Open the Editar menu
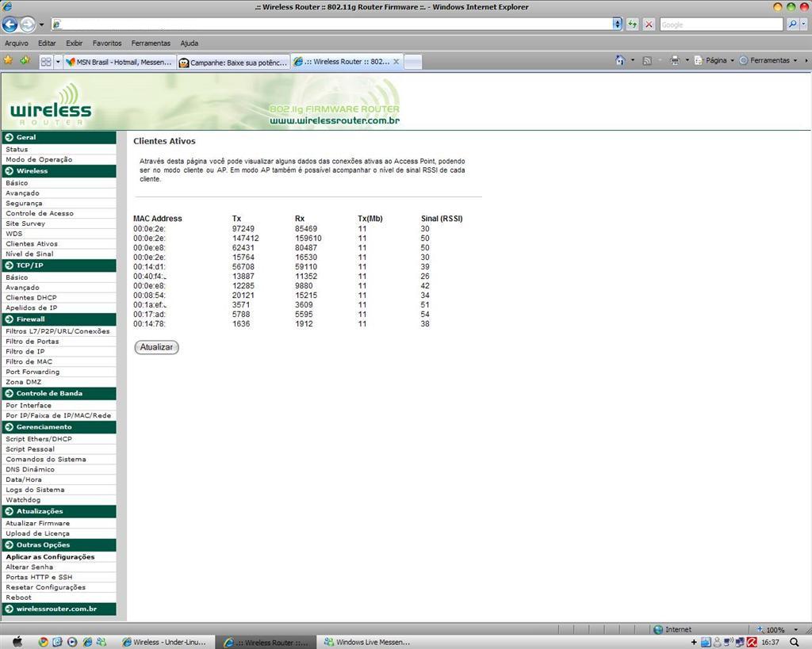The image size is (812, 649). (x=47, y=44)
